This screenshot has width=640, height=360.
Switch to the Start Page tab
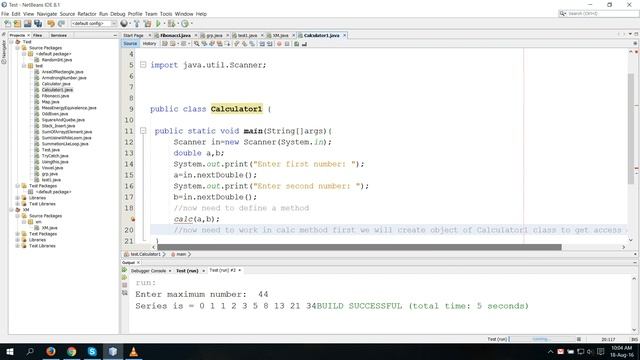coord(133,36)
